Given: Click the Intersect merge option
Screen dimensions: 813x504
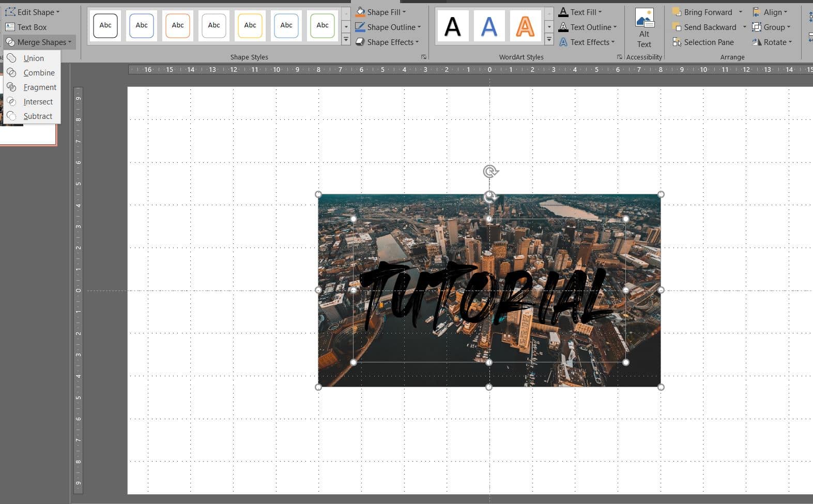Looking at the screenshot, I should point(38,102).
